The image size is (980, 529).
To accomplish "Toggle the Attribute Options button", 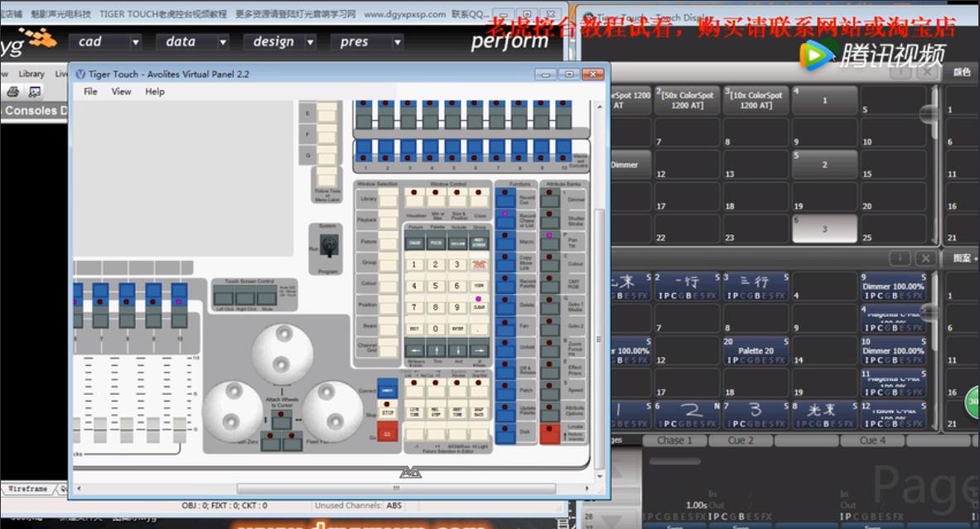I will pos(549,411).
